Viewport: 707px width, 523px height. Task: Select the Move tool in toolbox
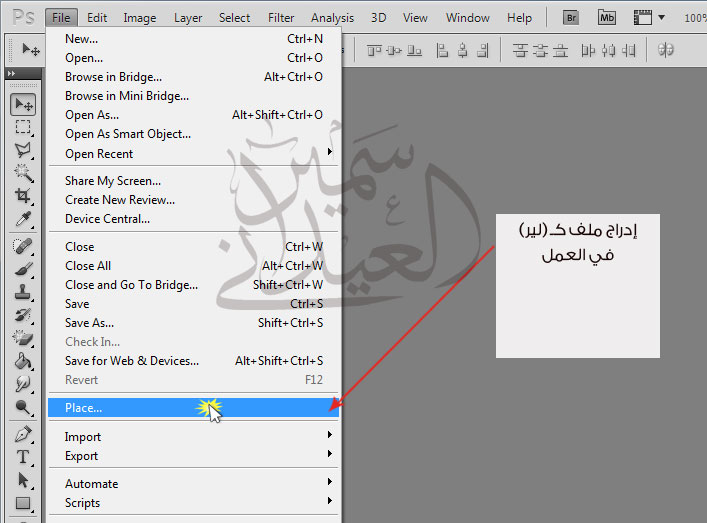click(23, 105)
